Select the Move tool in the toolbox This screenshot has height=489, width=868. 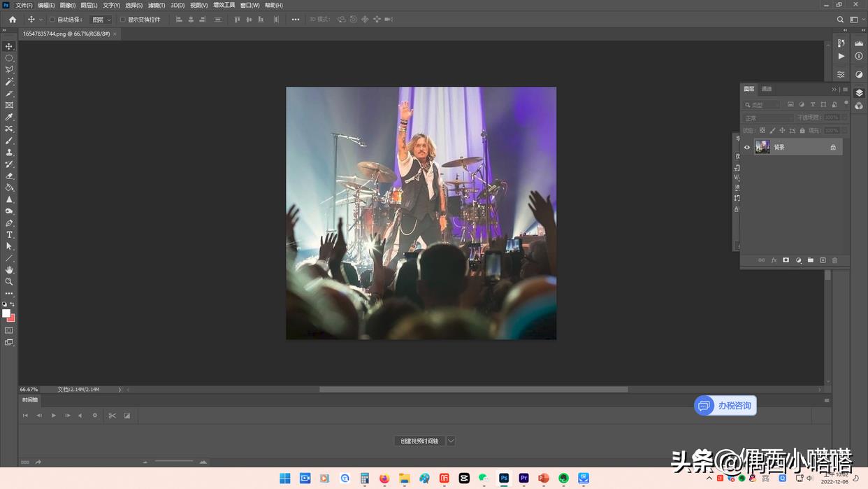point(9,46)
